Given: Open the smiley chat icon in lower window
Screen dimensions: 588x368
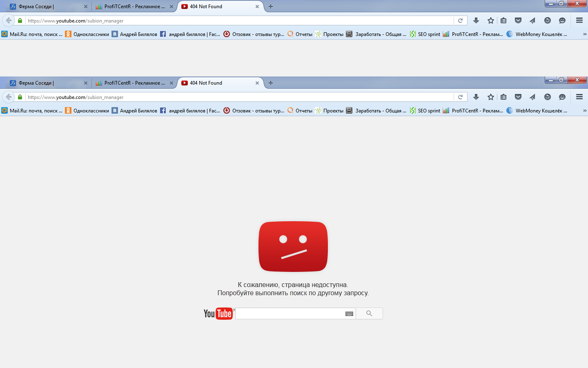Looking at the screenshot, I should [x=562, y=97].
